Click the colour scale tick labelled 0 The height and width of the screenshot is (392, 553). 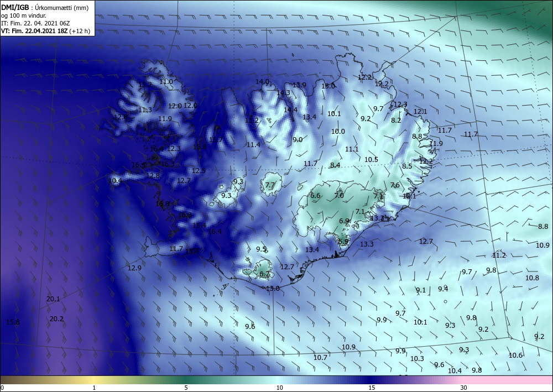2,388
